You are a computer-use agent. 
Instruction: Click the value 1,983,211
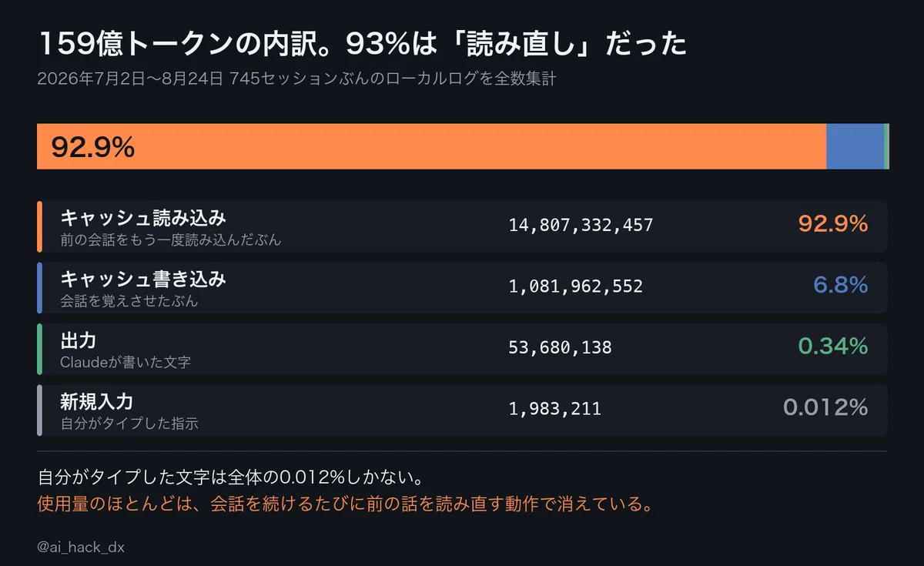pyautogui.click(x=554, y=409)
